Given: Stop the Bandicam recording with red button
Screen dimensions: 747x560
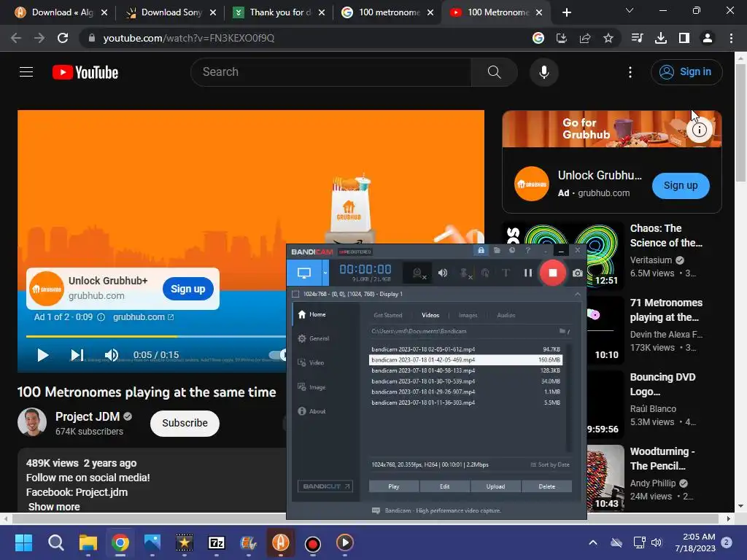Looking at the screenshot, I should (x=553, y=273).
